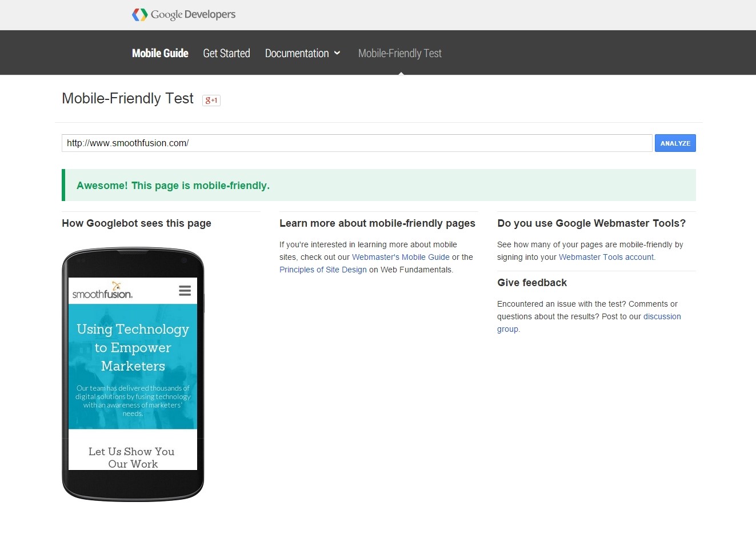
Task: Click the Google +1 button
Action: click(211, 100)
